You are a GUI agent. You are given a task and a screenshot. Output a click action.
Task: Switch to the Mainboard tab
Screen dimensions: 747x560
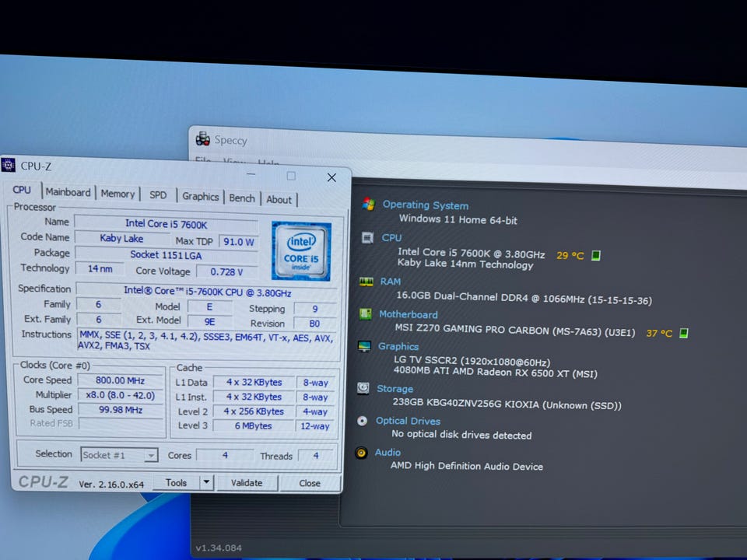[x=68, y=192]
